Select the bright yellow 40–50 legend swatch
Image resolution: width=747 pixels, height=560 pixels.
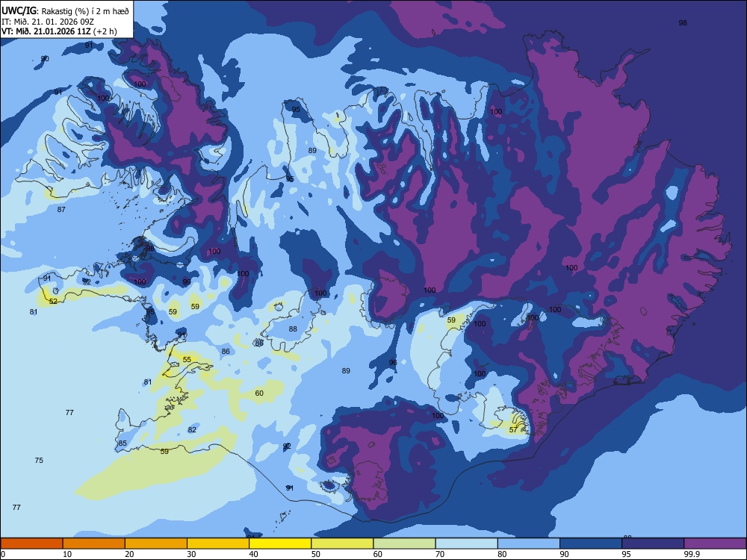[280, 544]
